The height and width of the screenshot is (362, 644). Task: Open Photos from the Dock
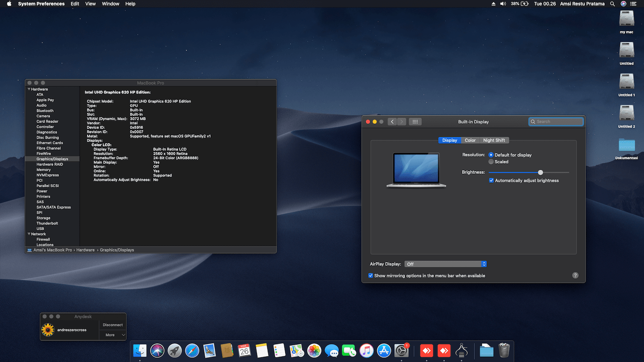(x=314, y=351)
